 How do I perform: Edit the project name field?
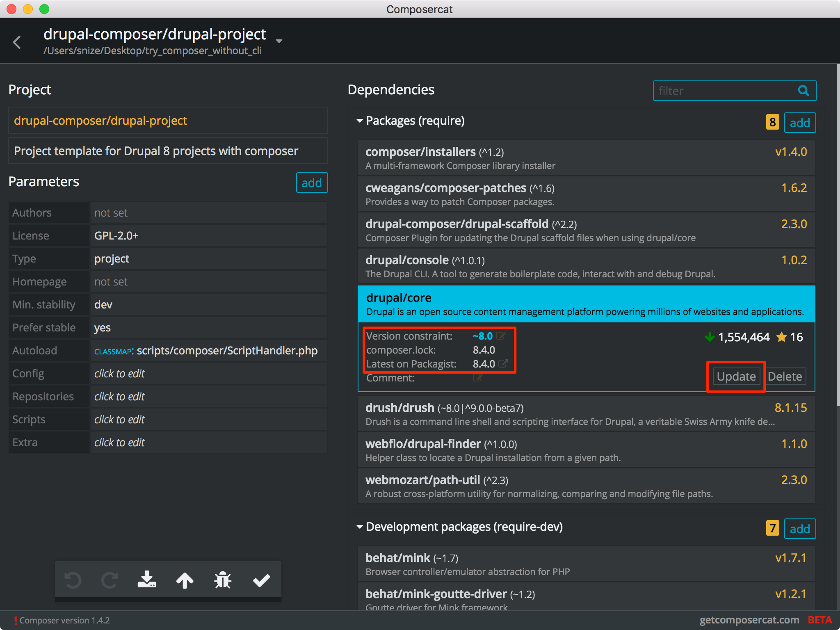[168, 121]
